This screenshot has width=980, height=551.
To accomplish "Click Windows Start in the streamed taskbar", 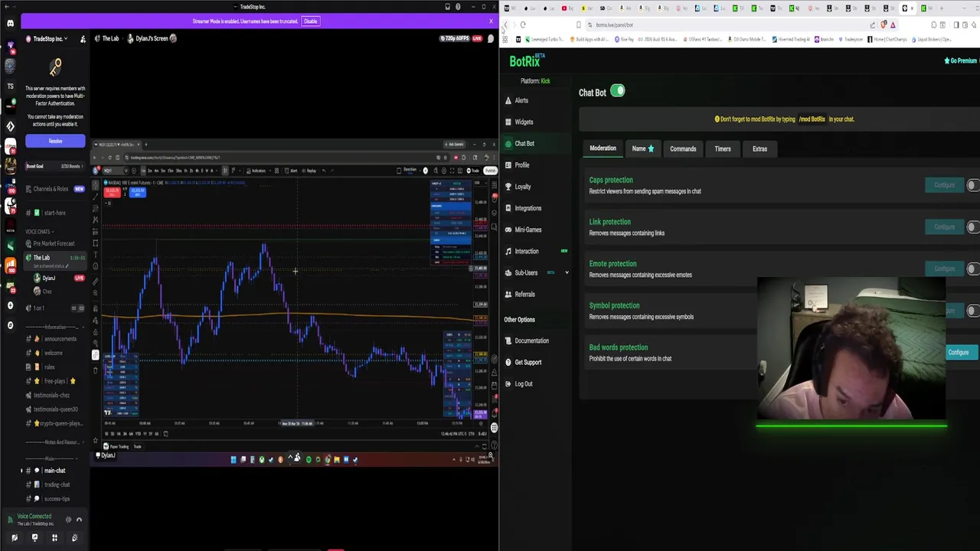I will click(x=234, y=459).
